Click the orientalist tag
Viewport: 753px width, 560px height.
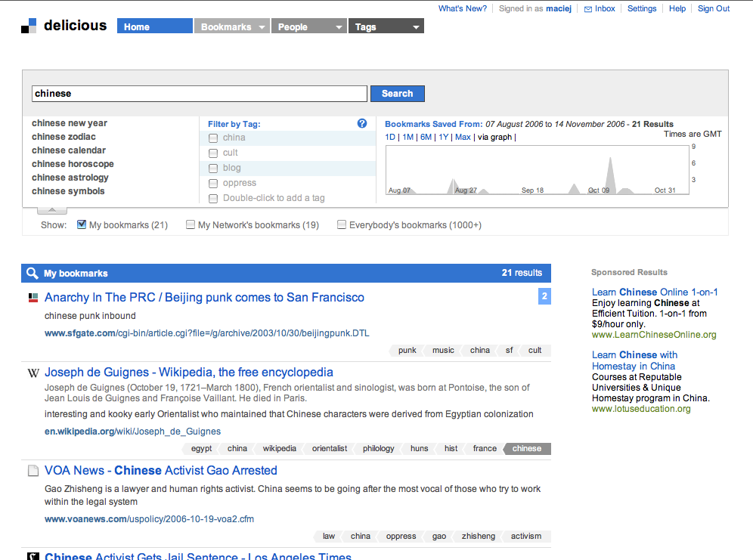[x=330, y=449]
